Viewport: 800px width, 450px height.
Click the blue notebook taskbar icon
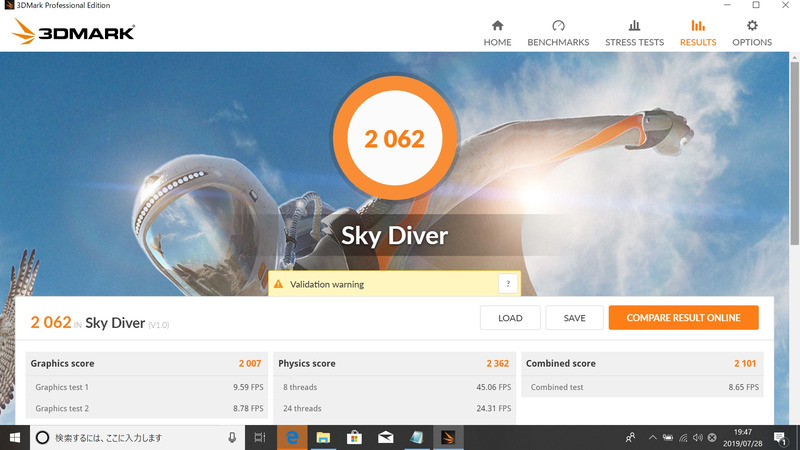(x=416, y=438)
